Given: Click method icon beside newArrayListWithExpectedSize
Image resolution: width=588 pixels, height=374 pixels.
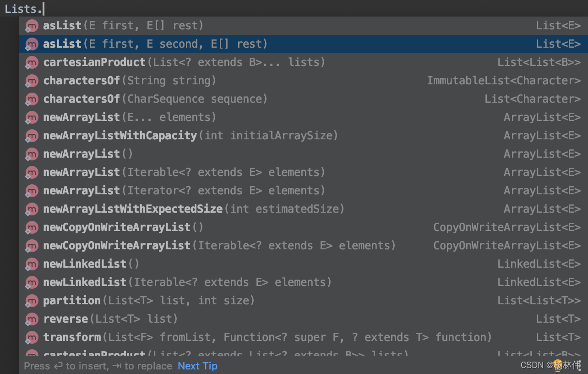Looking at the screenshot, I should [x=32, y=209].
